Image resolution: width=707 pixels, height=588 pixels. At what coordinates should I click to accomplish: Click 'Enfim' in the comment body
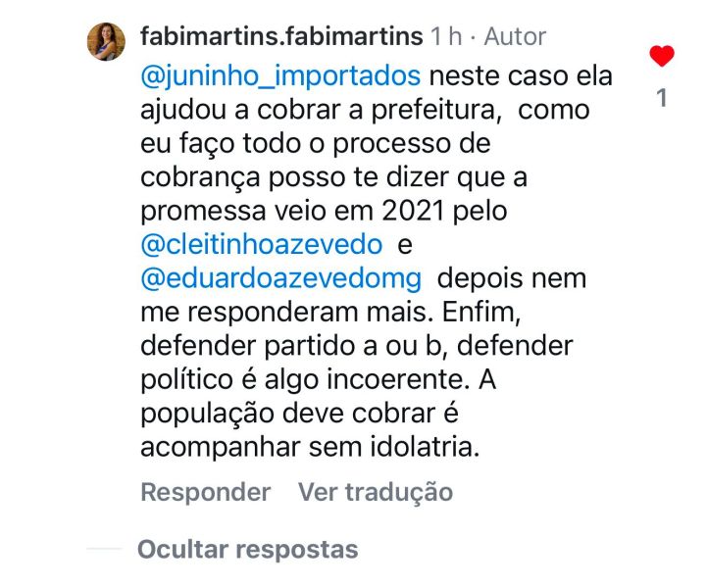point(481,312)
